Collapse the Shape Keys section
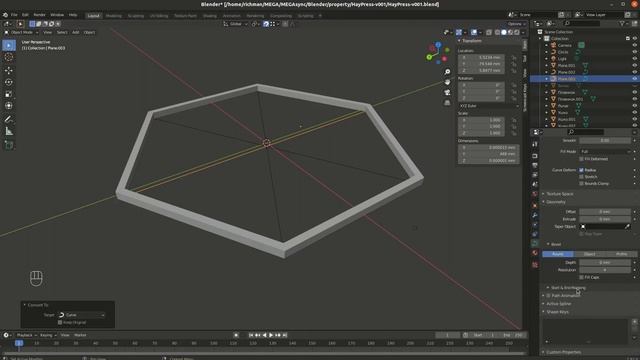Image resolution: width=640 pixels, height=360 pixels. (557, 312)
